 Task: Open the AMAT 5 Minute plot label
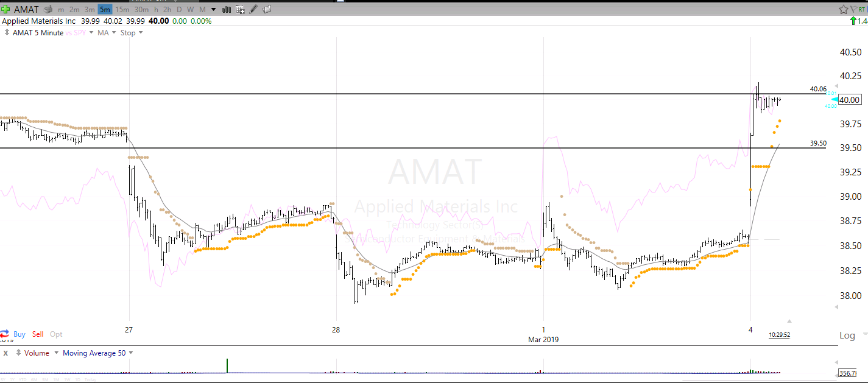coord(38,33)
